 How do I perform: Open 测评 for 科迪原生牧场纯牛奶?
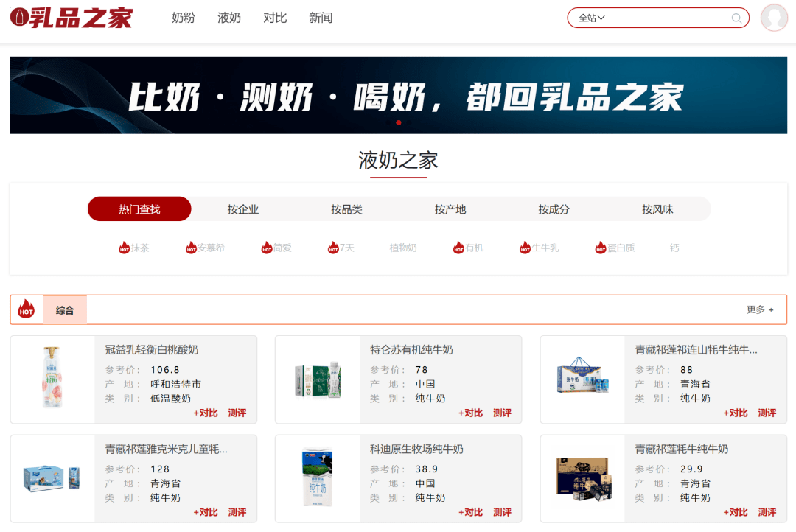pyautogui.click(x=502, y=512)
